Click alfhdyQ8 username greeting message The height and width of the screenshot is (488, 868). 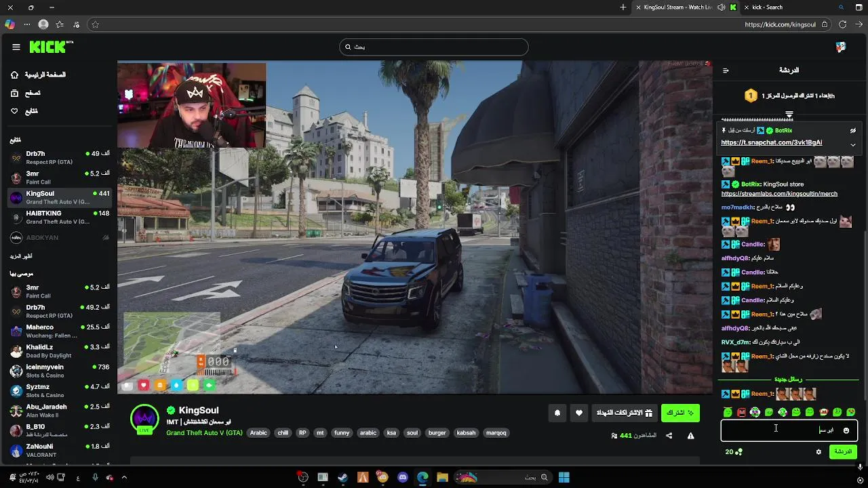(x=735, y=258)
